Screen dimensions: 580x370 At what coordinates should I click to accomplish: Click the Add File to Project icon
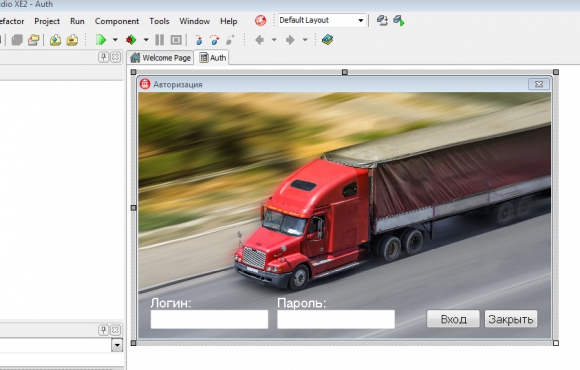(x=55, y=40)
